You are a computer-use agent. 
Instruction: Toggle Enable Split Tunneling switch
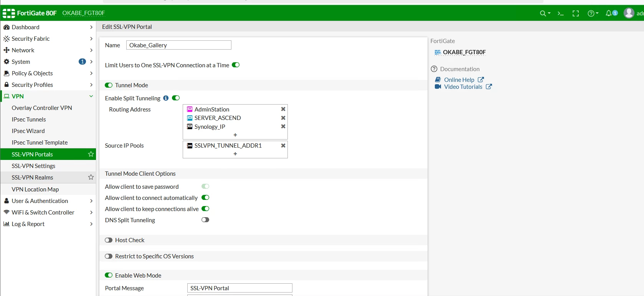tap(176, 98)
